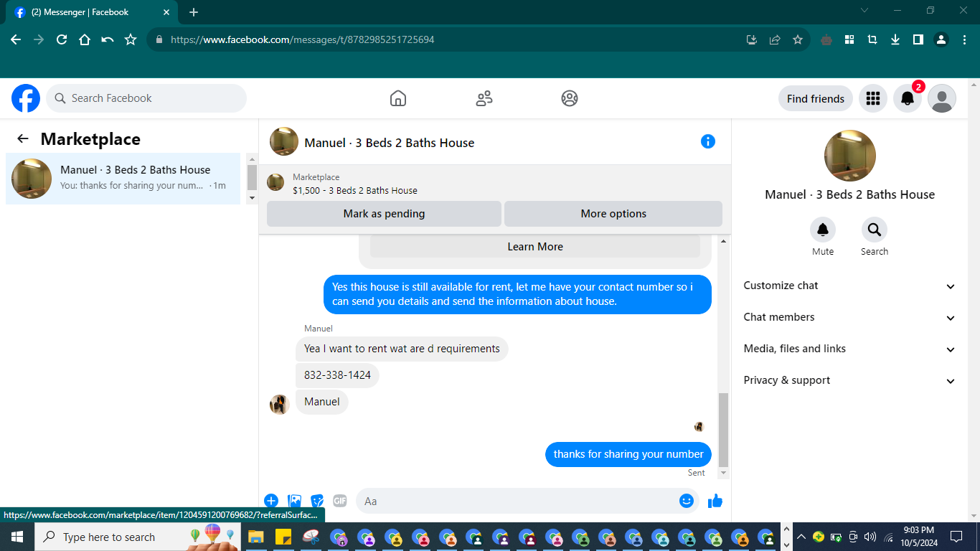Open the account profile avatar menu
This screenshot has width=980, height=551.
[x=942, y=98]
